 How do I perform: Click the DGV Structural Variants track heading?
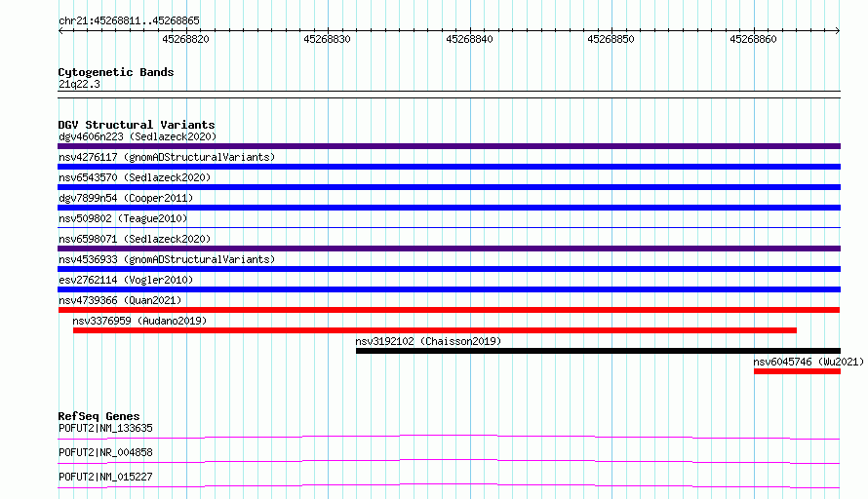pos(137,125)
